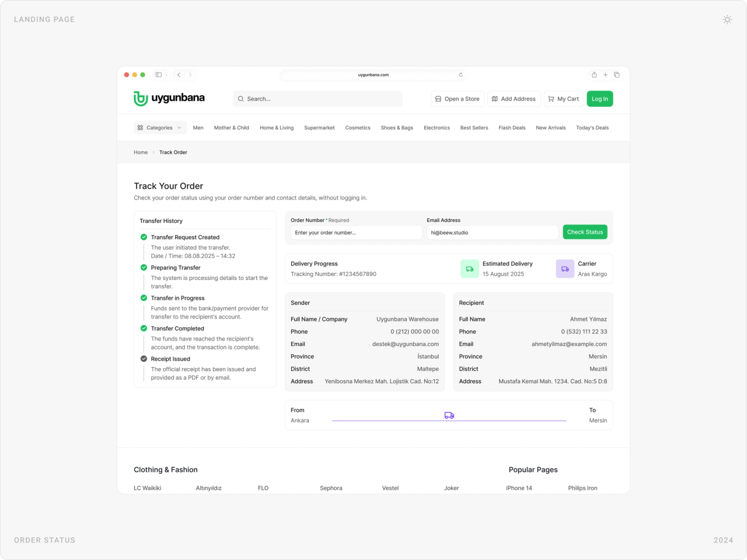747x560 pixels.
Task: Click the uygunbana.com address bar
Action: point(373,75)
